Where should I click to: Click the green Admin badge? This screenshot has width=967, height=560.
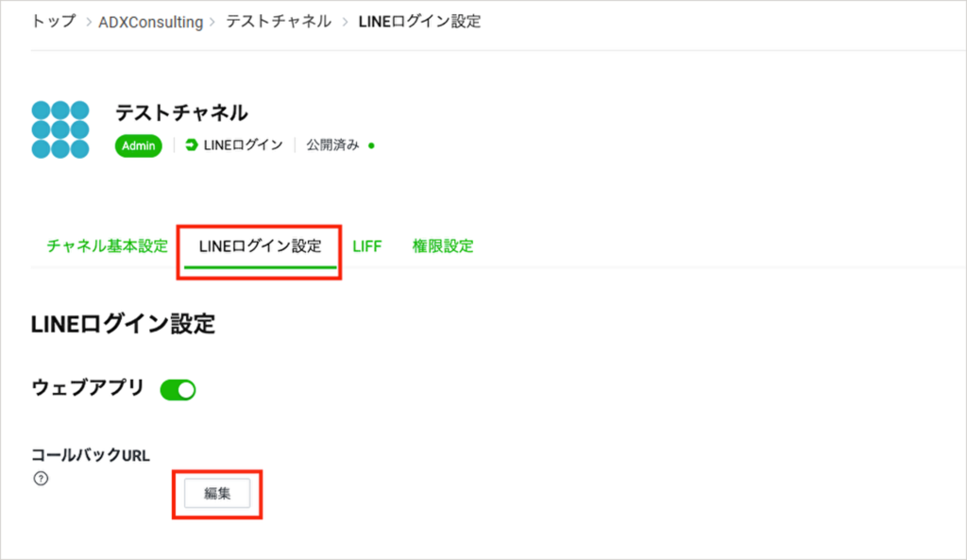pyautogui.click(x=139, y=145)
